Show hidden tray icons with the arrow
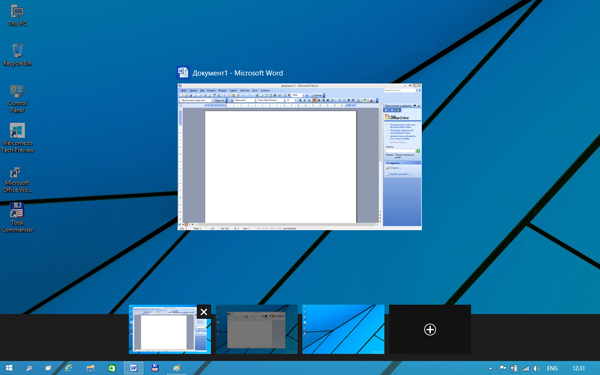Screen dimensions: 600x375 pyautogui.click(x=491, y=368)
